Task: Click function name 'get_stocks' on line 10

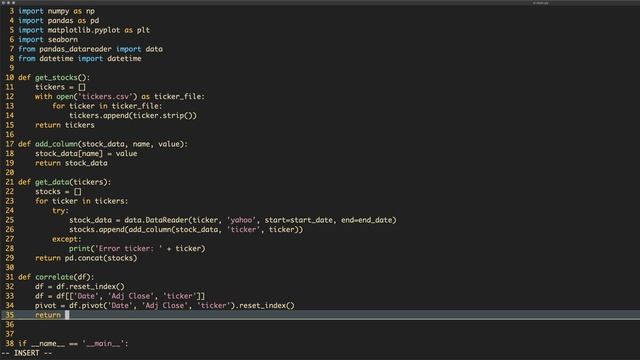Action: pos(56,78)
